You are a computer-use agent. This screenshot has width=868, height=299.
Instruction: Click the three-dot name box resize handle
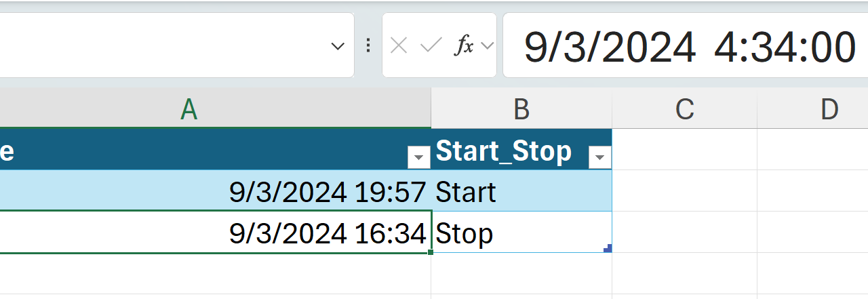pyautogui.click(x=368, y=45)
